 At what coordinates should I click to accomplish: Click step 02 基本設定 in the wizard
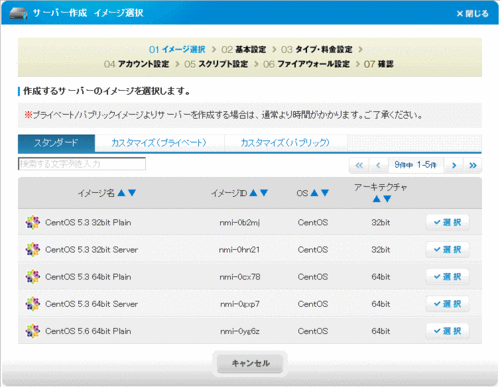pos(244,50)
